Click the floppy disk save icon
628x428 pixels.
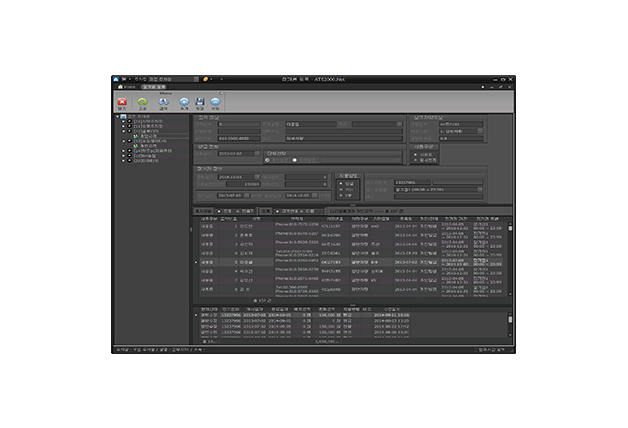click(200, 102)
